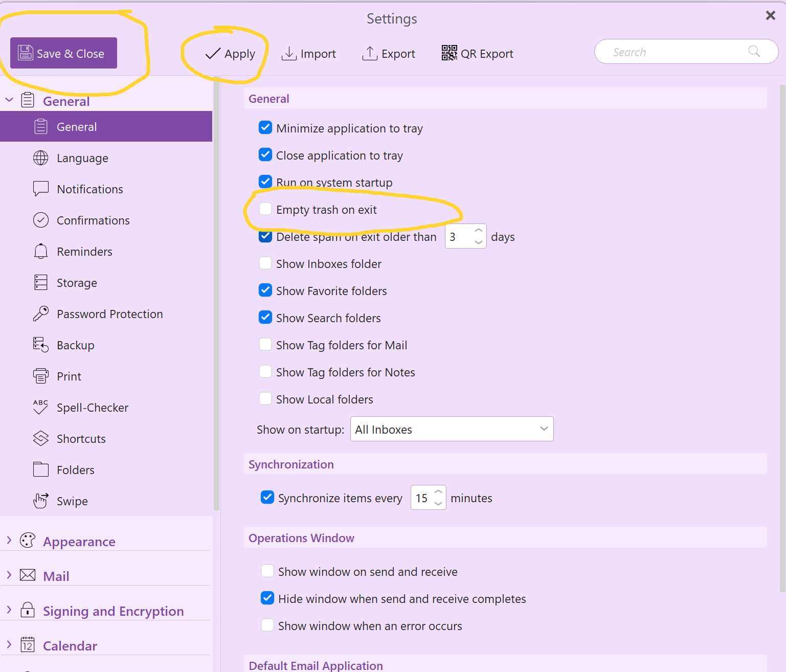Click the General section clipboard icon
The image size is (786, 672).
coord(28,100)
